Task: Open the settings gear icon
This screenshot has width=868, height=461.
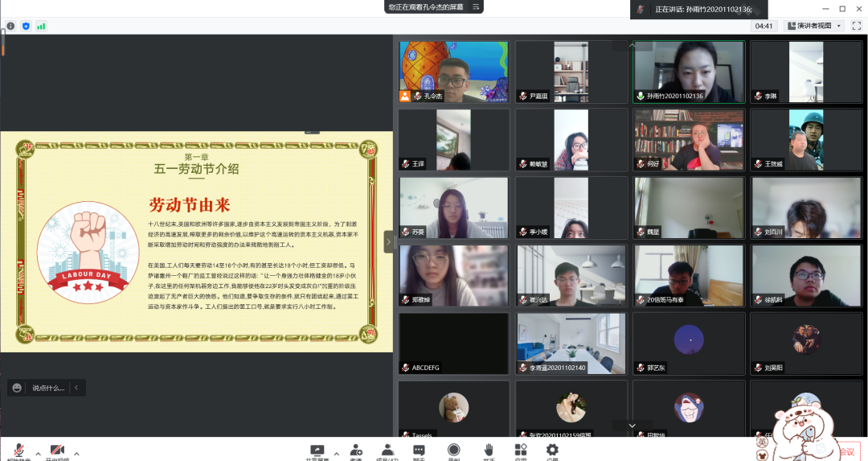Action: pos(552,450)
